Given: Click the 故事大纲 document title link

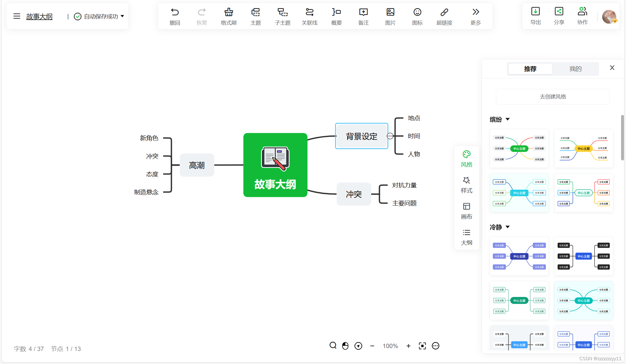Looking at the screenshot, I should (x=39, y=17).
